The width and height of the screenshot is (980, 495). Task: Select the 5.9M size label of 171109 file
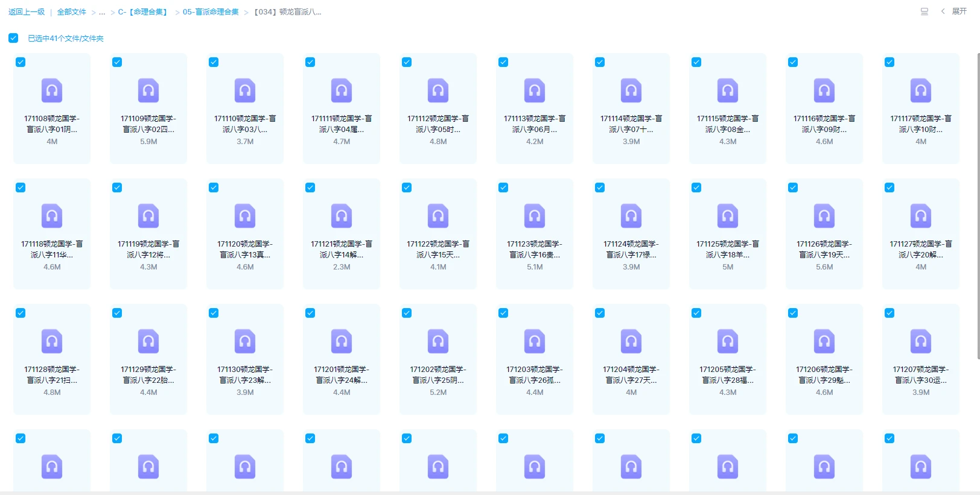click(148, 141)
